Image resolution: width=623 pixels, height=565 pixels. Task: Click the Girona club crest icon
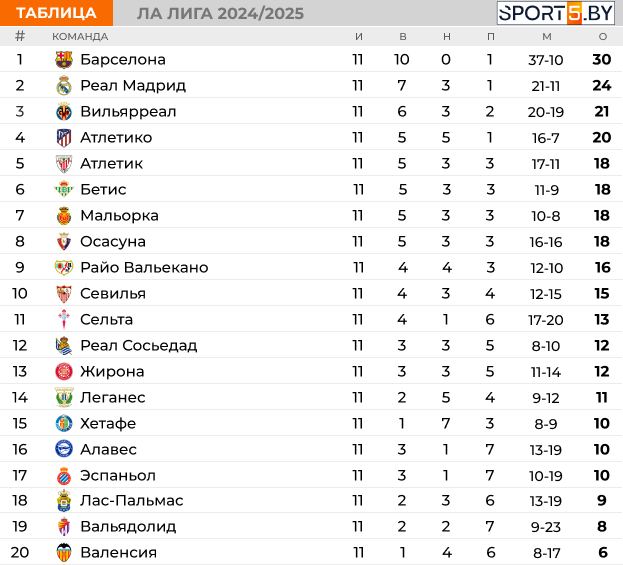click(x=64, y=372)
